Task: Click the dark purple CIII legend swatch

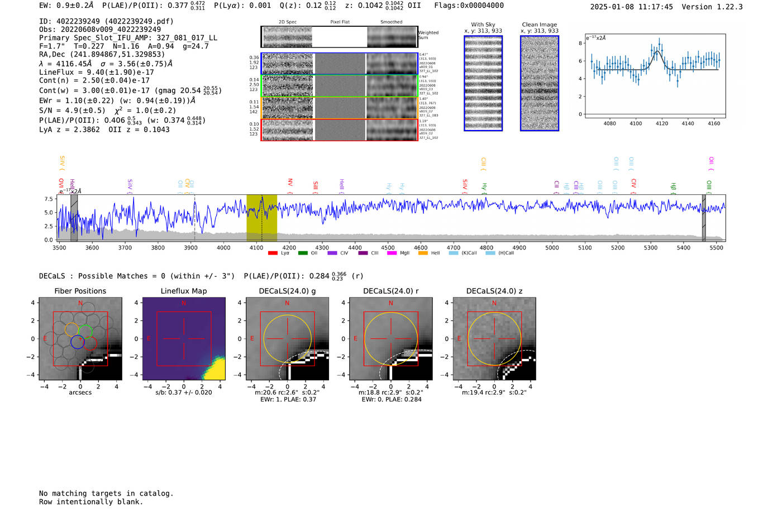Action: 363,253
